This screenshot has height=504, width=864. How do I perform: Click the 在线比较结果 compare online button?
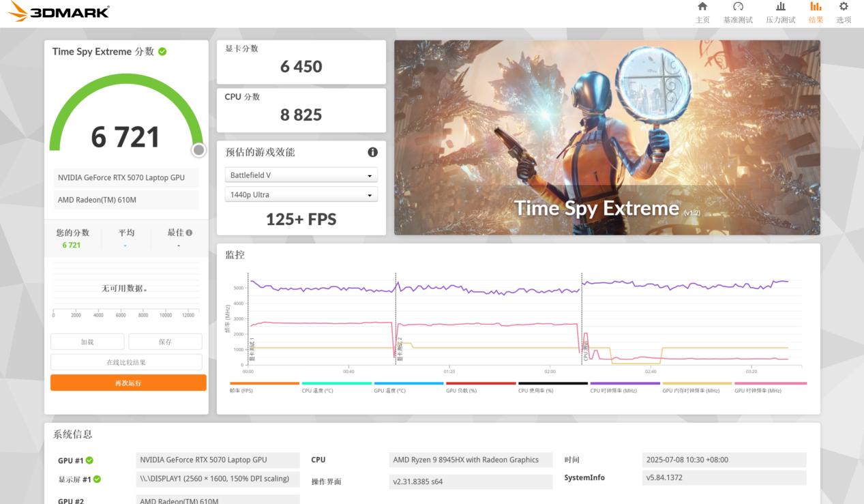(x=126, y=362)
